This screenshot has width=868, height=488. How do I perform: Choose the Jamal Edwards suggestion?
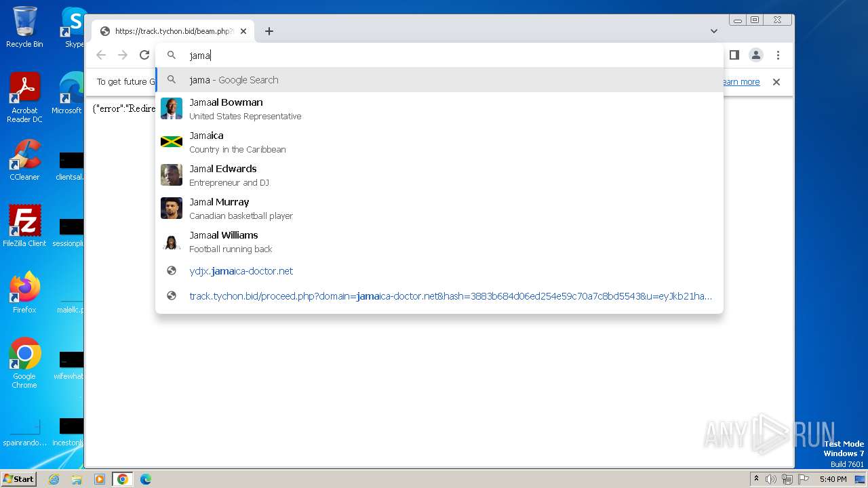pyautogui.click(x=439, y=175)
